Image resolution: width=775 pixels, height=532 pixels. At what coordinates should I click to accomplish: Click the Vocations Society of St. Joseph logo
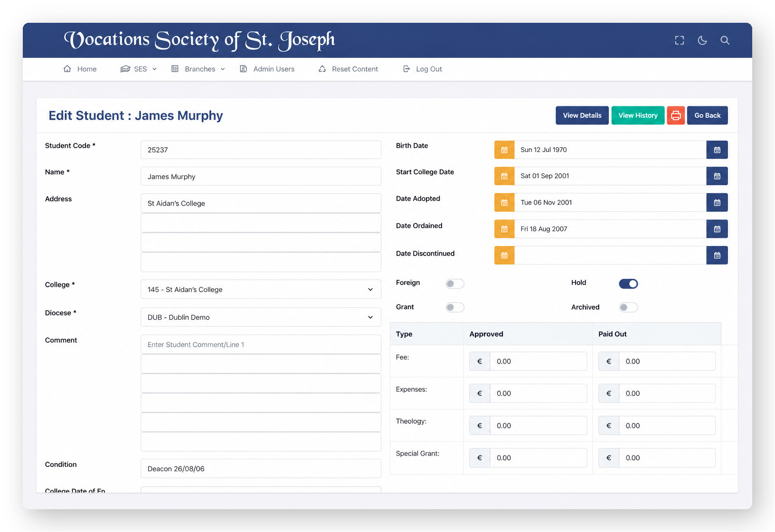[199, 40]
